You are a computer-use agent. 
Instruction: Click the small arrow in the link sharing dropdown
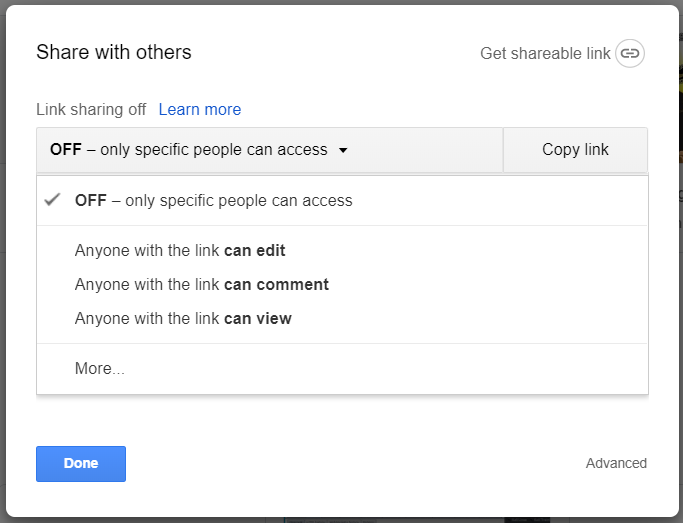click(343, 151)
